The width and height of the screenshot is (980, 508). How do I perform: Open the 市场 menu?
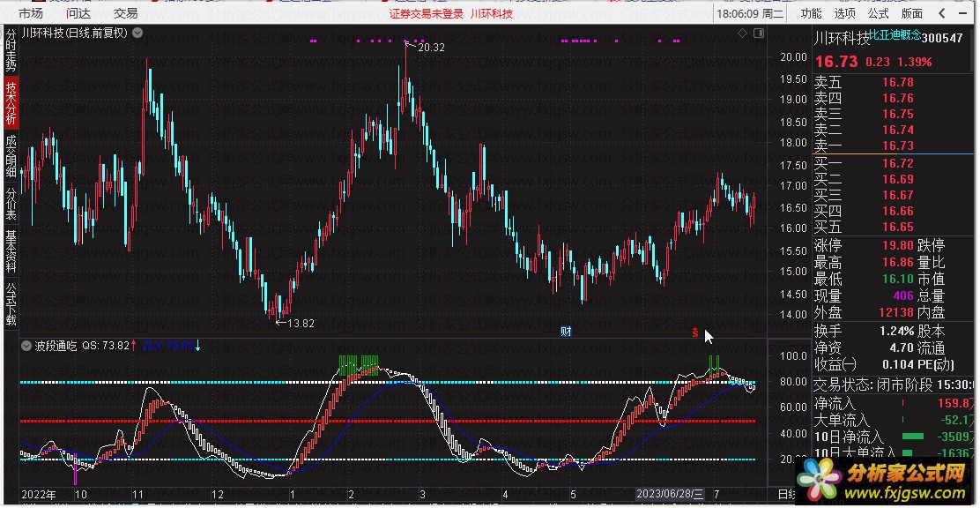point(31,12)
